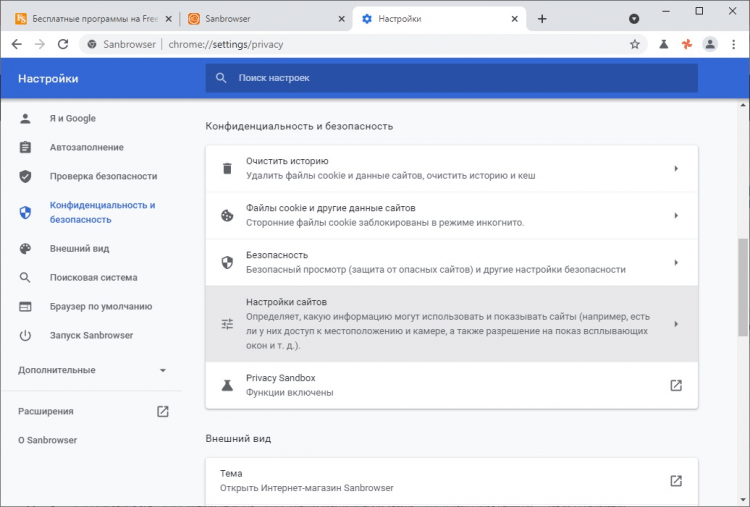Click the Поиск настроек search field

(450, 78)
